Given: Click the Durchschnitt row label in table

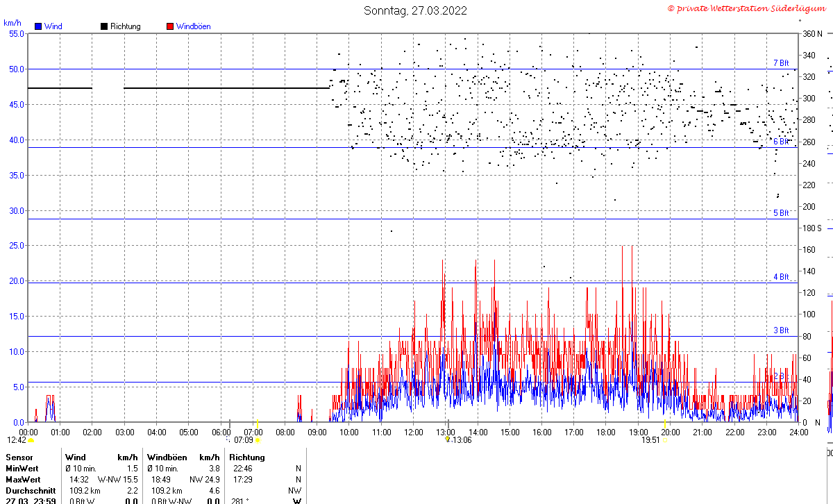Looking at the screenshot, I should [x=31, y=490].
